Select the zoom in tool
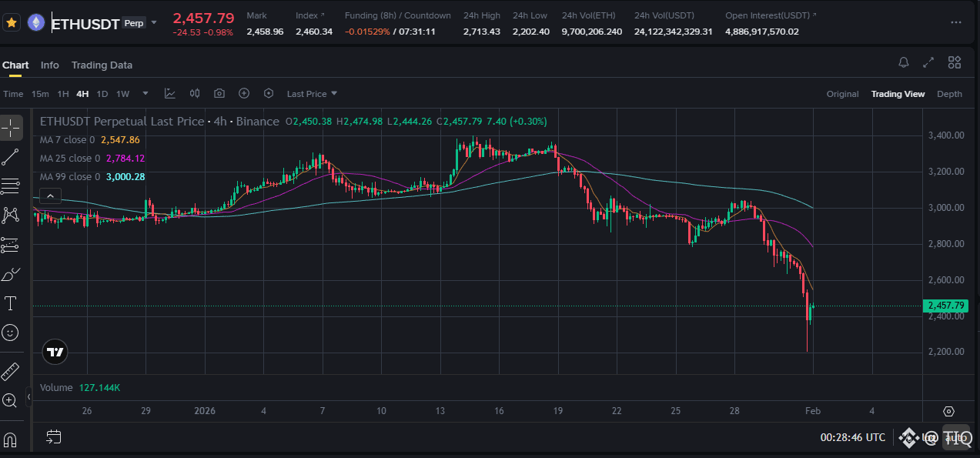The height and width of the screenshot is (458, 980). tap(11, 400)
